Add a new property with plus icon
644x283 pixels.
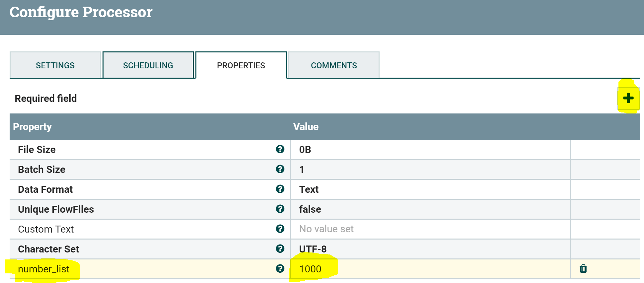(x=628, y=98)
